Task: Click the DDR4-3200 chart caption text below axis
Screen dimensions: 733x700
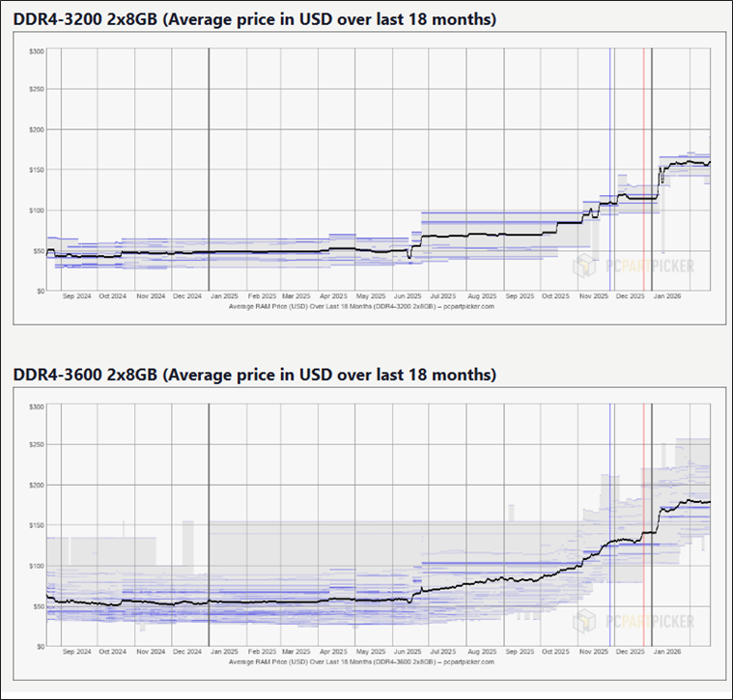Action: [x=361, y=306]
